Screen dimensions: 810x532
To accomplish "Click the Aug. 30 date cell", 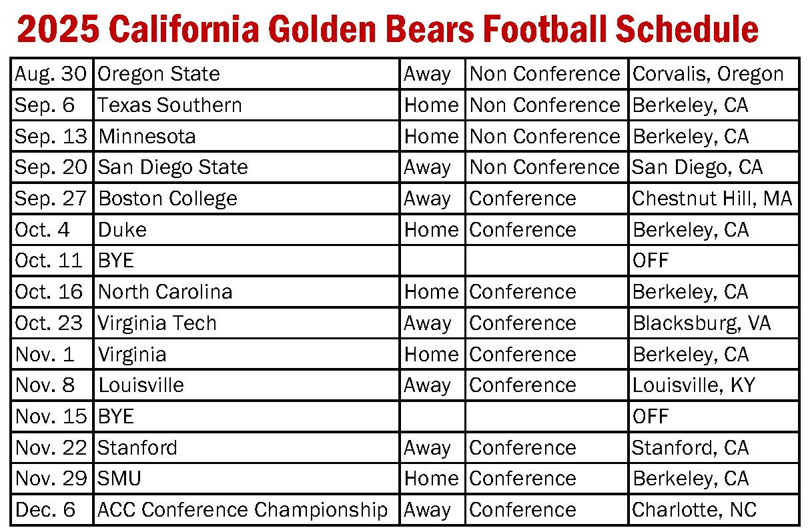I will (x=52, y=73).
